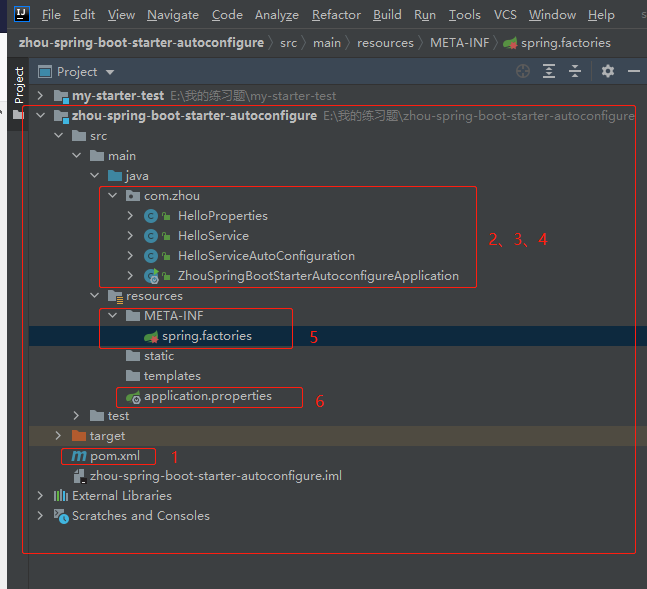Click the Project view window icon
647x589 pixels.
(x=45, y=72)
